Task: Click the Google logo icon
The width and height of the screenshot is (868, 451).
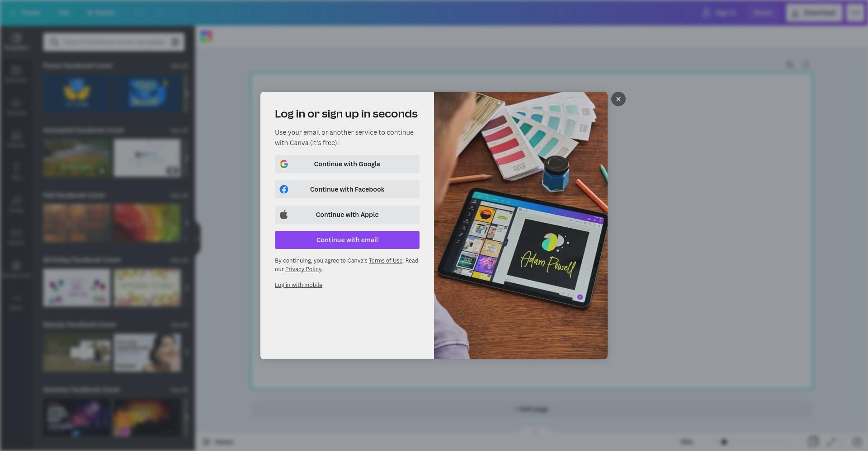Action: tap(284, 164)
